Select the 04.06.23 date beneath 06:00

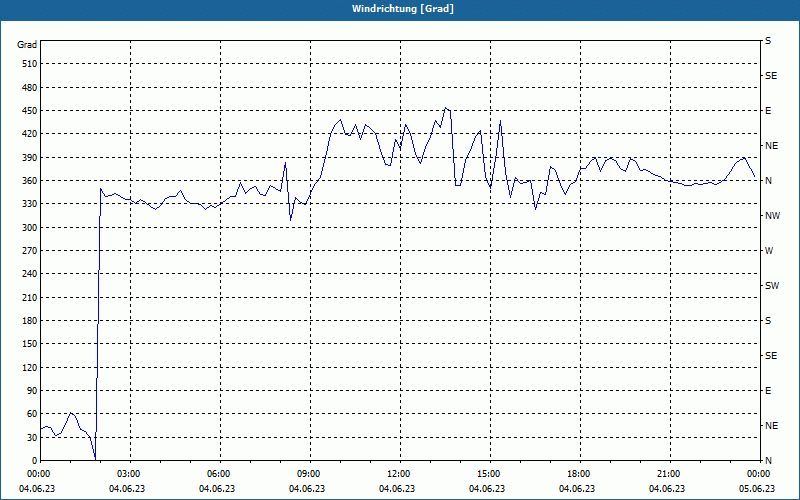click(x=217, y=489)
